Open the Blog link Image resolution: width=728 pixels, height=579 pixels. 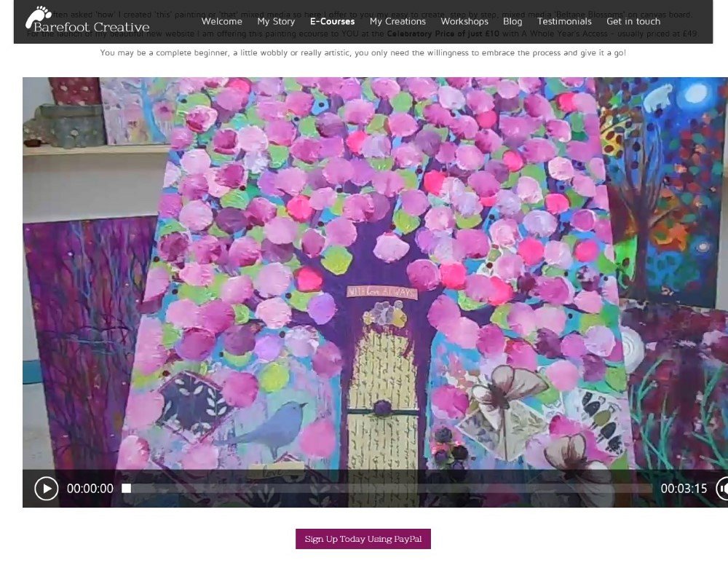click(513, 21)
